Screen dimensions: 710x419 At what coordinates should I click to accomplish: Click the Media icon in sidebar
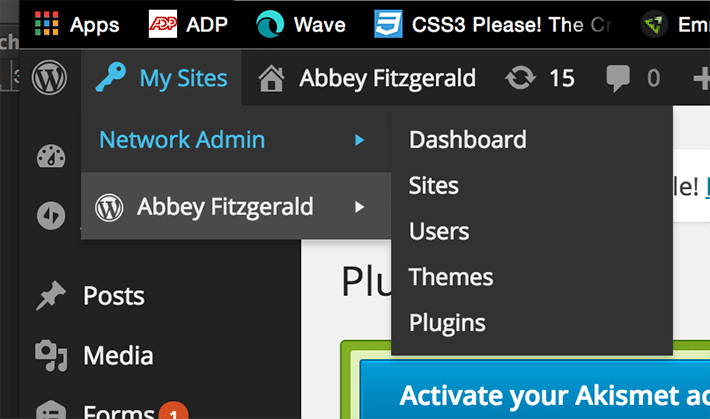[49, 355]
